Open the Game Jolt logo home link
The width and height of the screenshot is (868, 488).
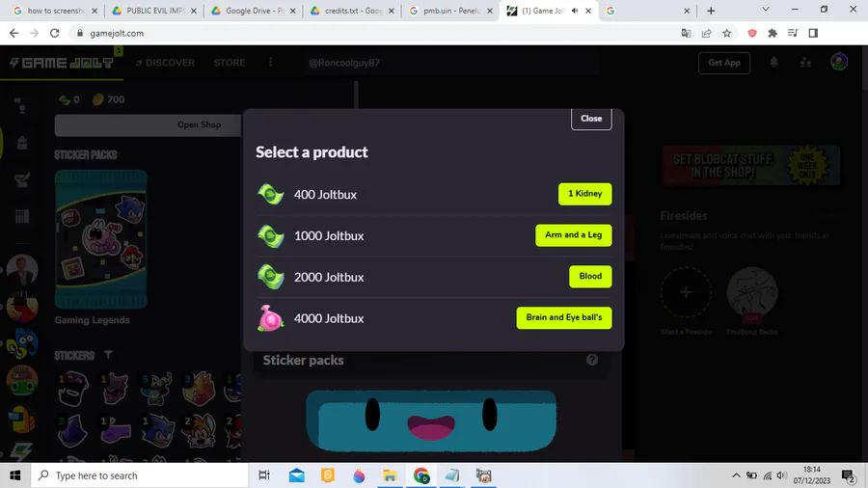(x=62, y=63)
